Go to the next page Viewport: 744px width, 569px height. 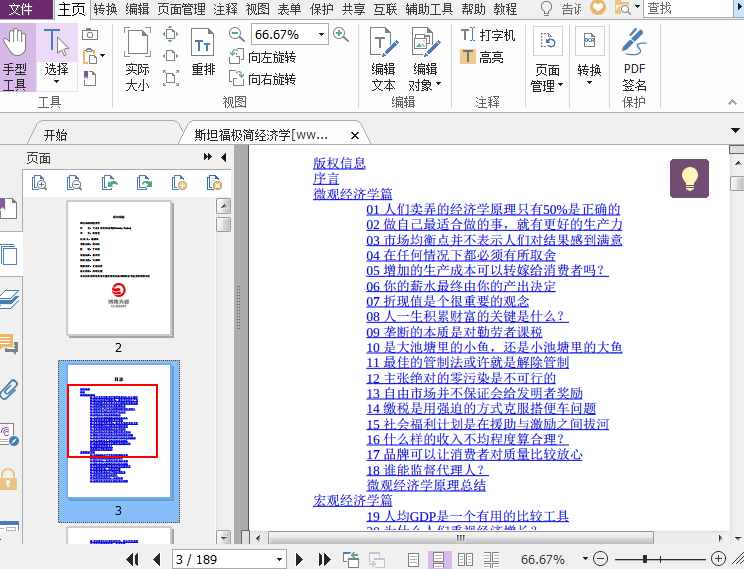coord(299,560)
